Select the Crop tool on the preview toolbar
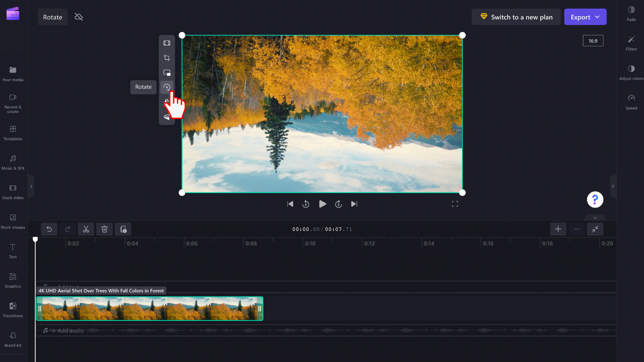Viewport: 644px width, 362px height. click(x=167, y=58)
